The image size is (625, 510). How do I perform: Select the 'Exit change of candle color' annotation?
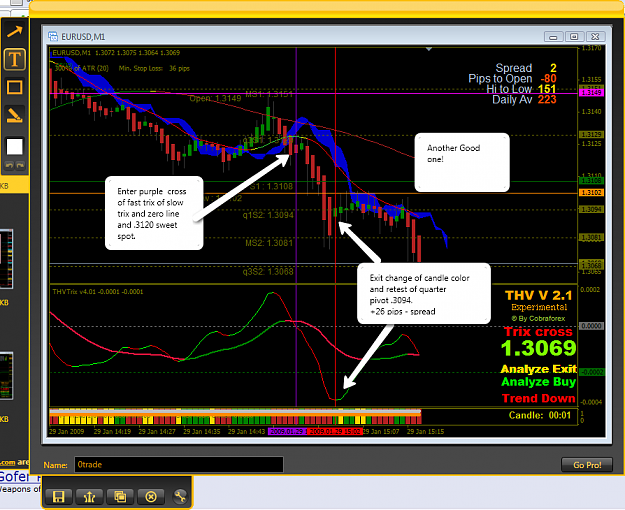424,294
